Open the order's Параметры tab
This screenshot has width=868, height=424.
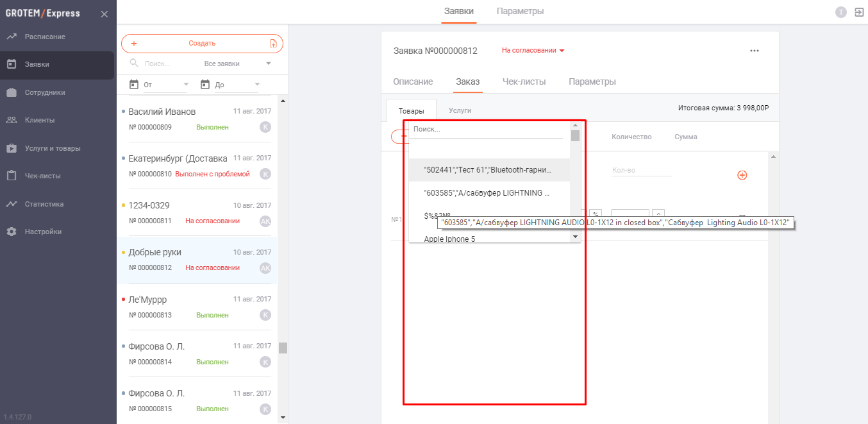pos(592,81)
